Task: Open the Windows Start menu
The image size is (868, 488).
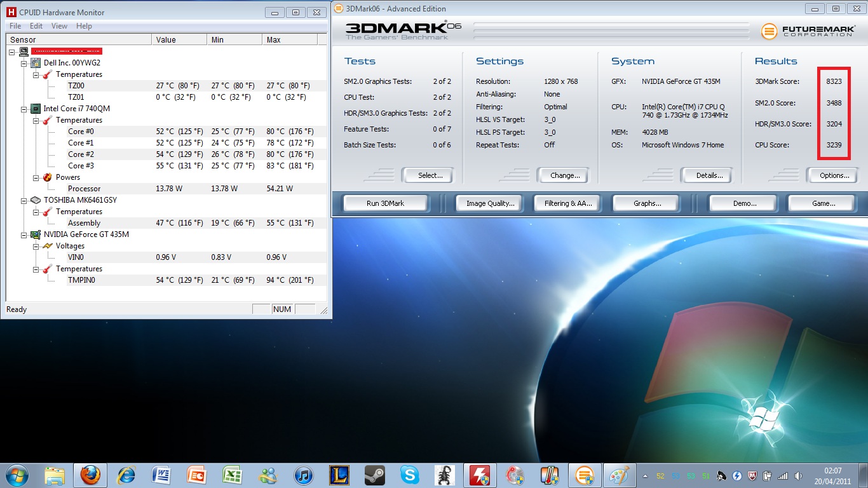Action: click(17, 475)
